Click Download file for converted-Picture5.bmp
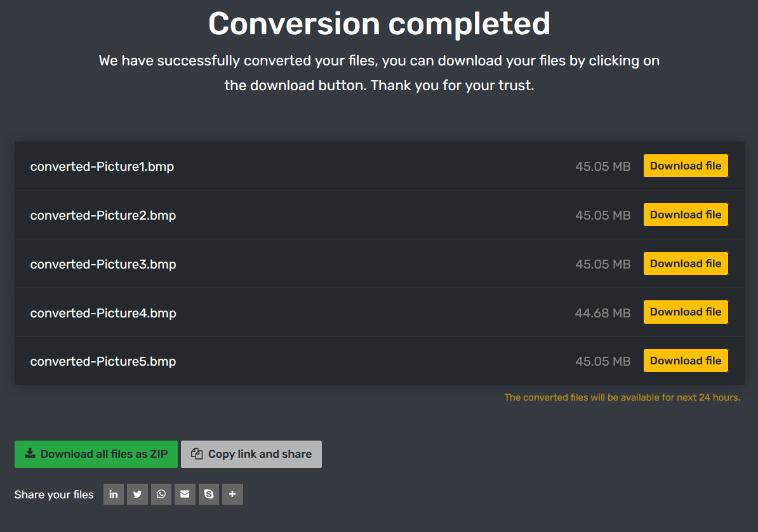 (x=686, y=361)
